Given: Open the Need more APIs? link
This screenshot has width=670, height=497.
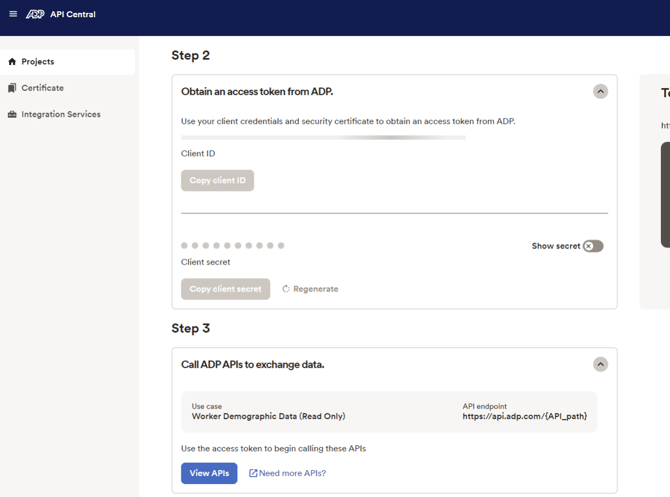Looking at the screenshot, I should point(288,473).
